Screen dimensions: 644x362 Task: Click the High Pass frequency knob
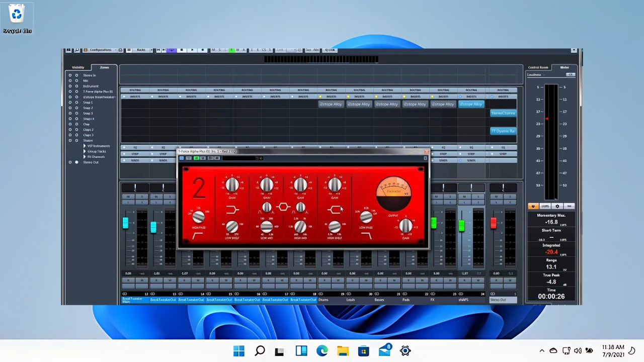198,217
